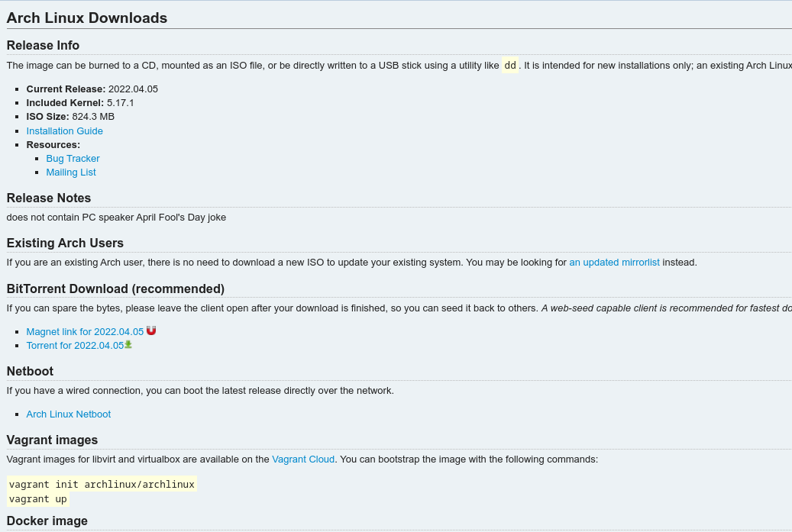The image size is (792, 532).
Task: Click the highlighted 'dd' code snippet
Action: pos(510,65)
